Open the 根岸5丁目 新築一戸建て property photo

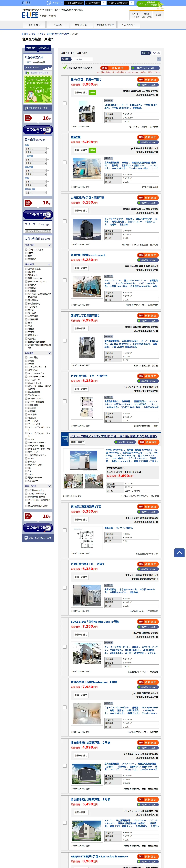pos(87,112)
